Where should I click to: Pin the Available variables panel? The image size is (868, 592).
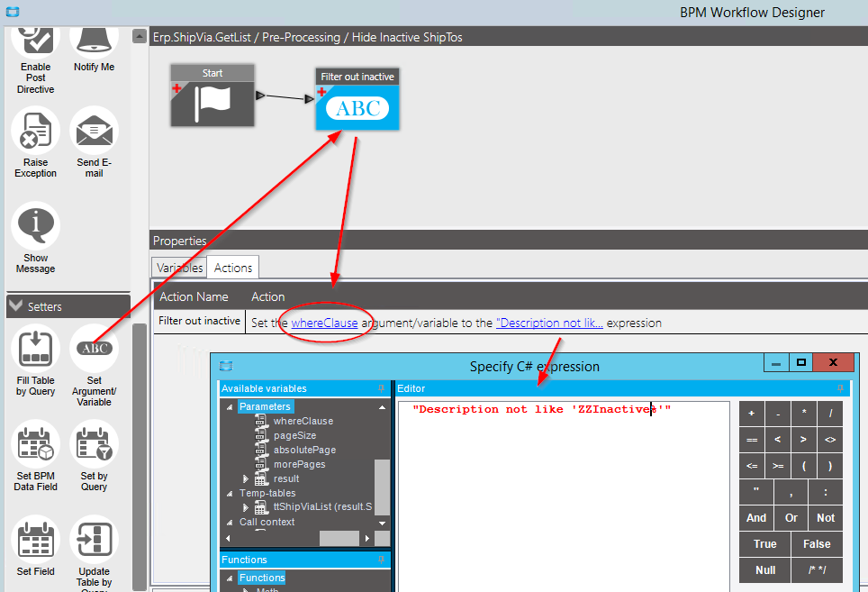(x=381, y=388)
